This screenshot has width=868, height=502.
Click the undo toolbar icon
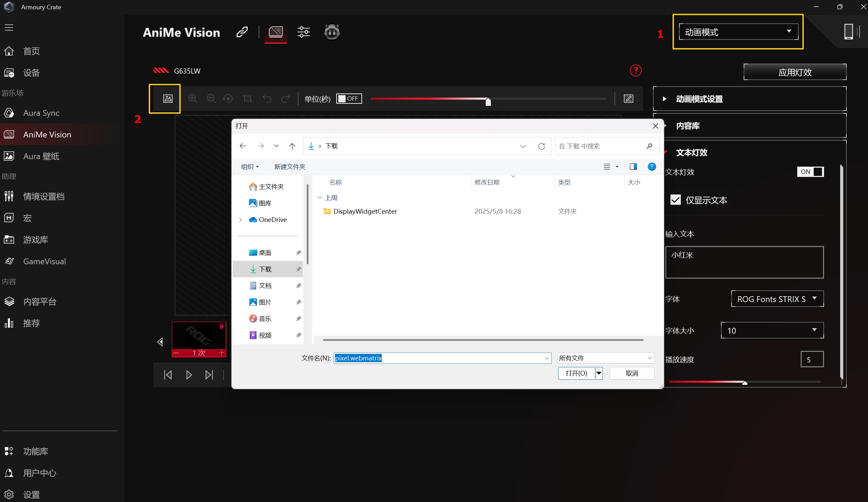point(267,99)
